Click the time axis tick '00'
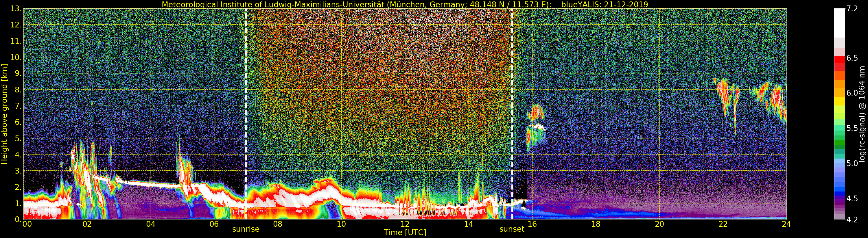This screenshot has height=238, width=868. [27, 224]
